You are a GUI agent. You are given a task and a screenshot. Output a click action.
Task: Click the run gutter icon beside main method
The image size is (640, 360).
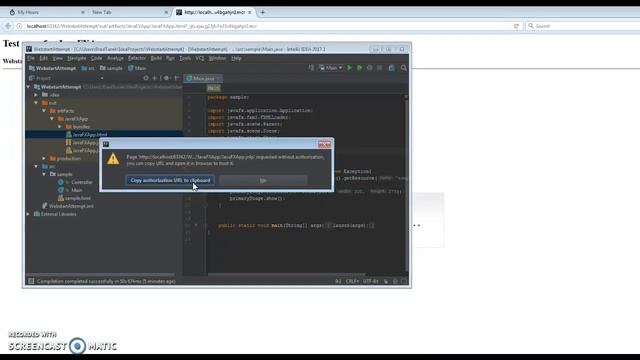(x=196, y=225)
